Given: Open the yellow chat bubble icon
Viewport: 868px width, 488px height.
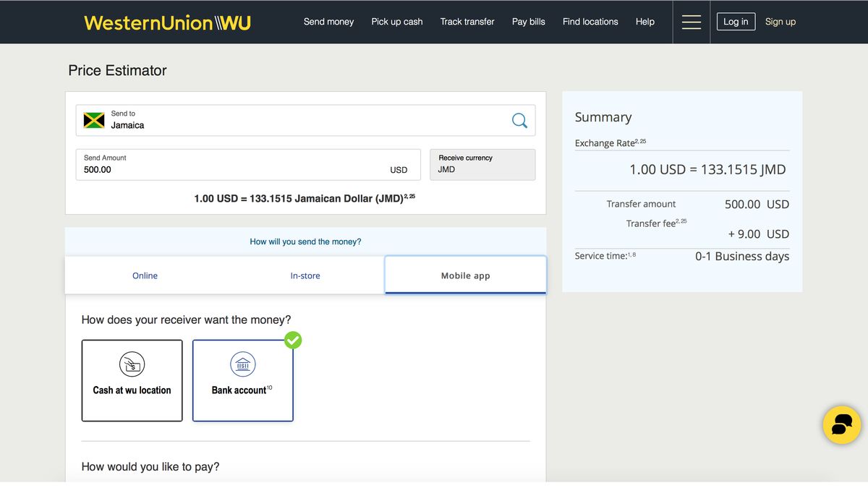Looking at the screenshot, I should (842, 424).
